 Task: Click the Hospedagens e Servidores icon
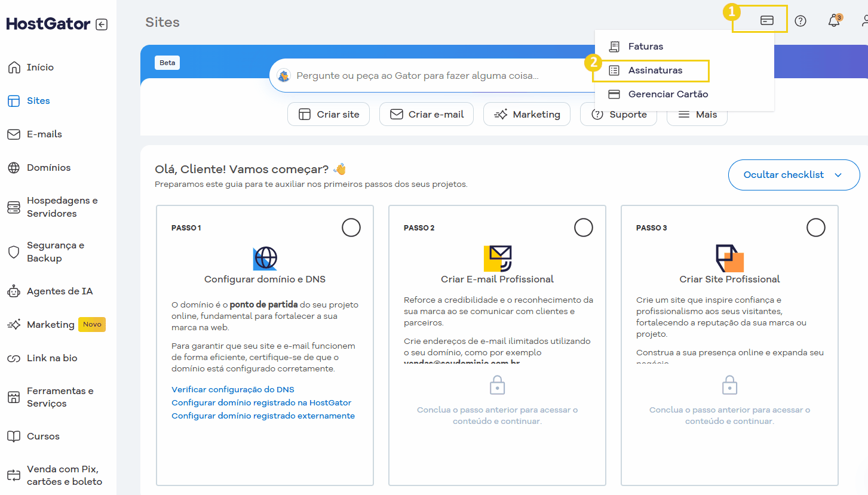13,207
